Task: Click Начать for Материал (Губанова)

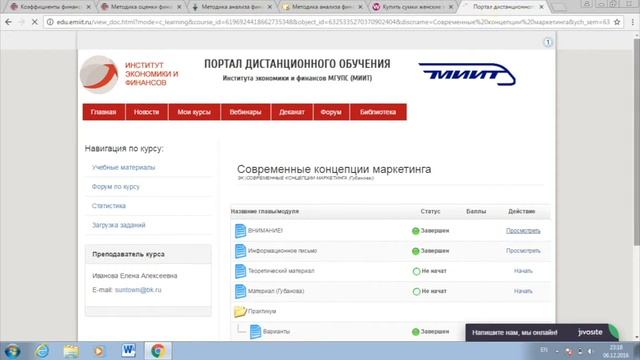Action: [523, 291]
